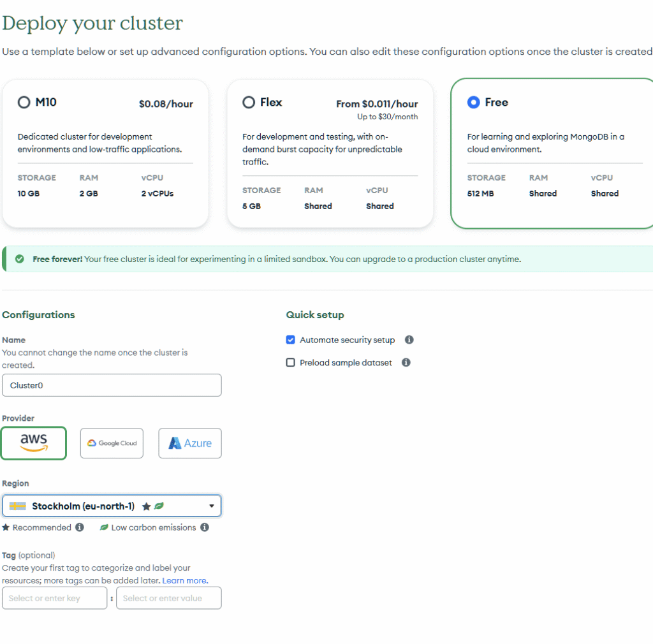Click the Region dropdown caret arrow
653x644 pixels.
(x=212, y=506)
